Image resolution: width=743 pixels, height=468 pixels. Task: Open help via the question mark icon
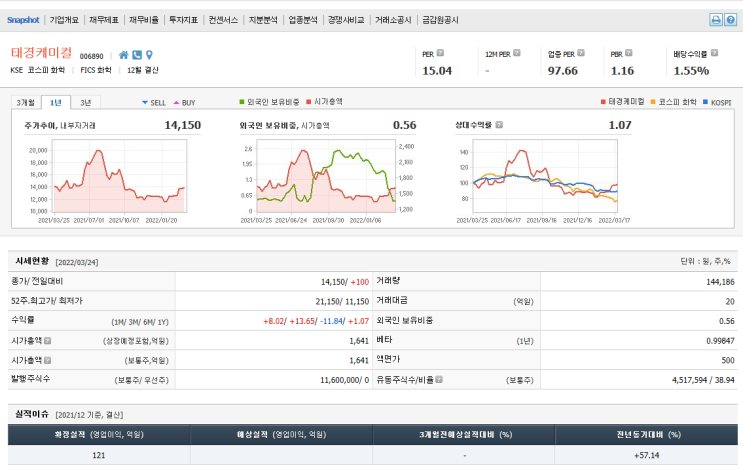[x=730, y=20]
